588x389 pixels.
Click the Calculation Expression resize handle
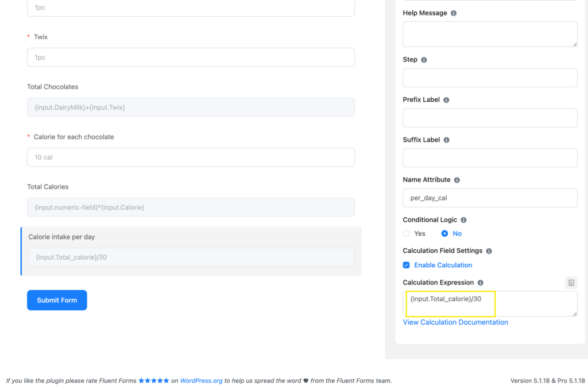pos(574,314)
